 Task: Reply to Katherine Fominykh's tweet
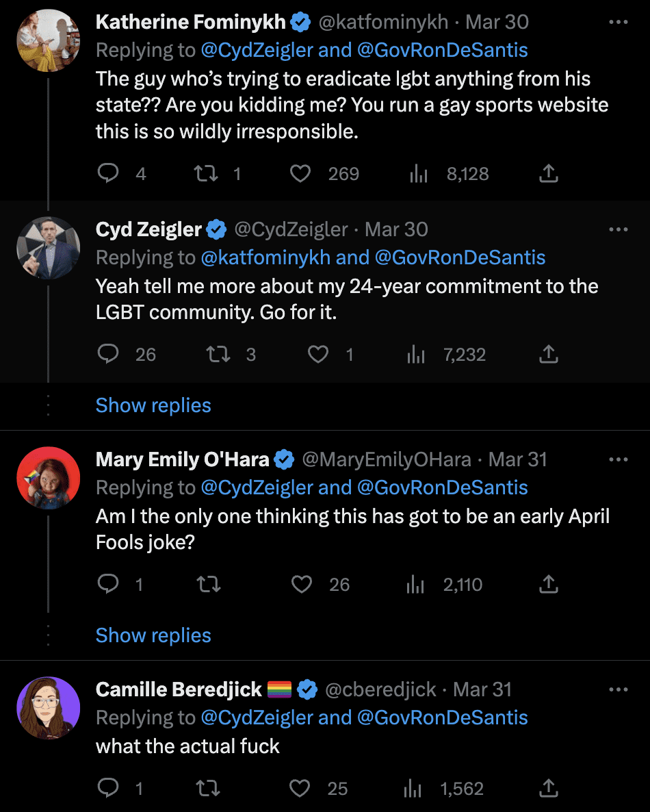point(108,174)
